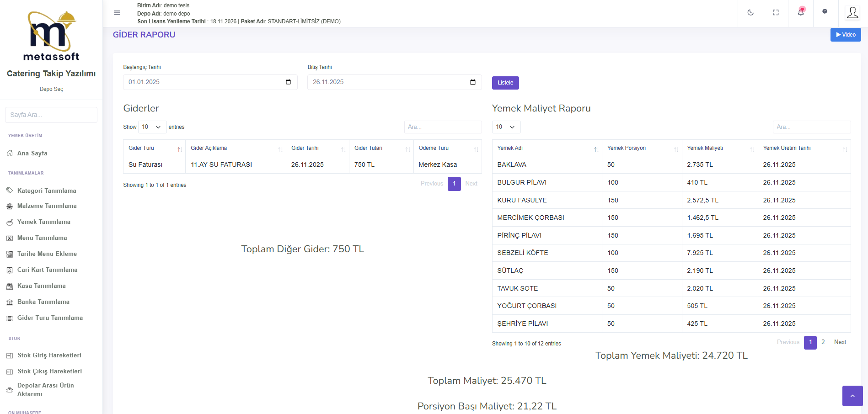The height and width of the screenshot is (414, 868).
Task: Open calendar picker for Başlangıç Tarihi
Action: tap(288, 82)
